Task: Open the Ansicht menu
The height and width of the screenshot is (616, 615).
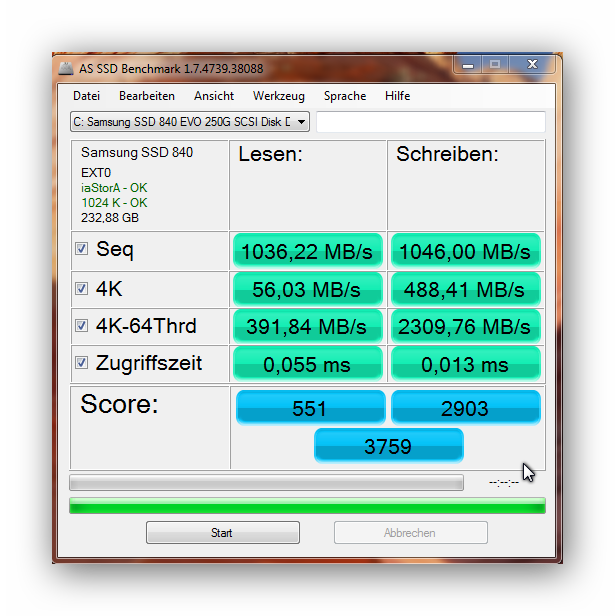Action: click(214, 96)
